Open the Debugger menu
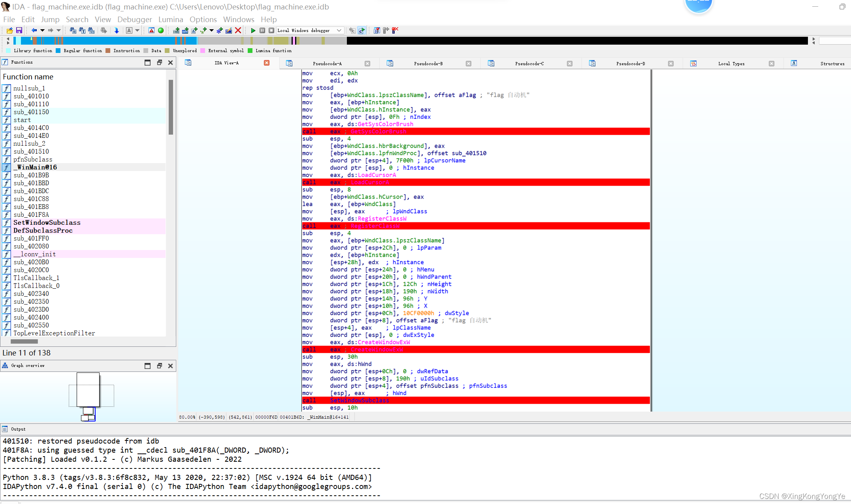Viewport: 851px width, 504px height. coord(134,19)
